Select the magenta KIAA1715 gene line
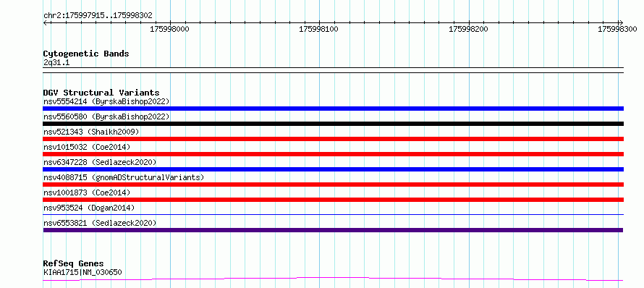644x288 pixels. pyautogui.click(x=333, y=279)
